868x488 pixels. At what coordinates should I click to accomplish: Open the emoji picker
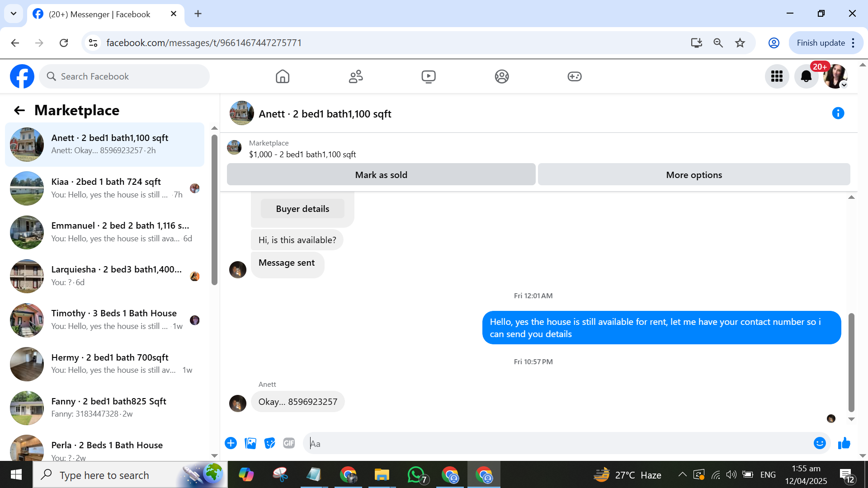[x=820, y=443]
